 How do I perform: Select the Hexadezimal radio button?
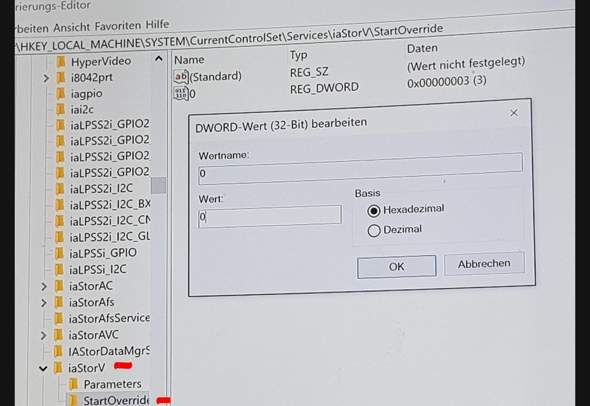(374, 211)
